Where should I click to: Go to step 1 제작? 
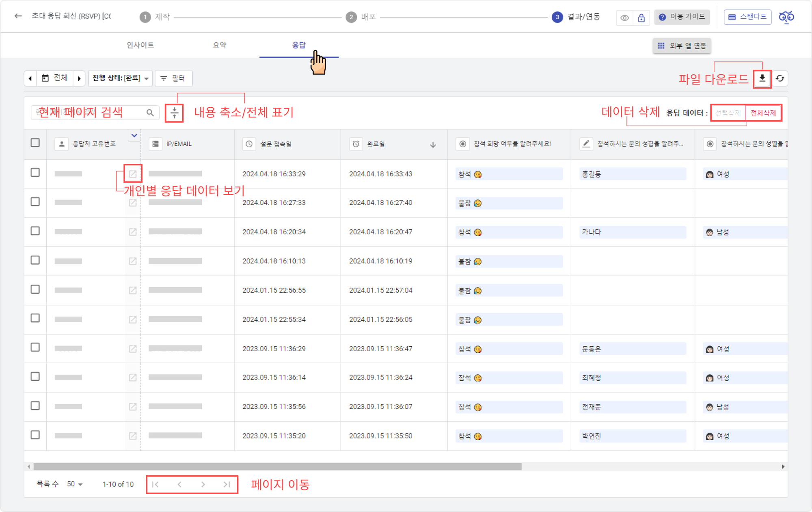click(x=155, y=17)
